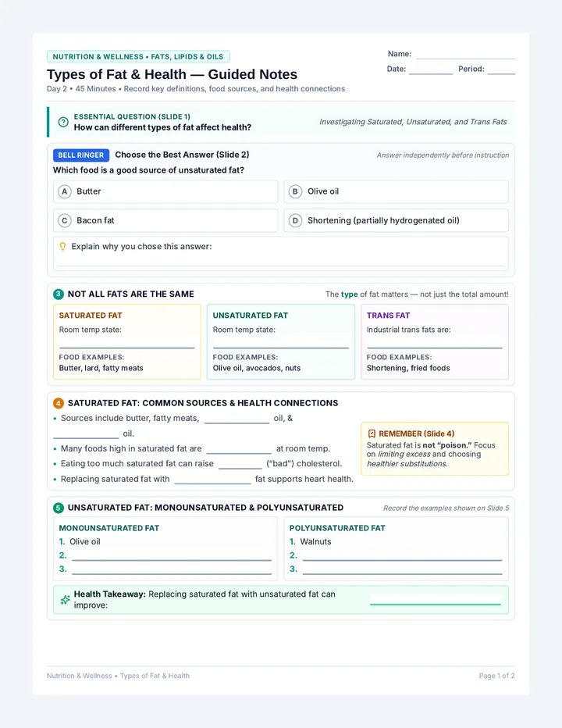Select answer choice D, Shortening
The image size is (562, 728).
click(x=397, y=220)
